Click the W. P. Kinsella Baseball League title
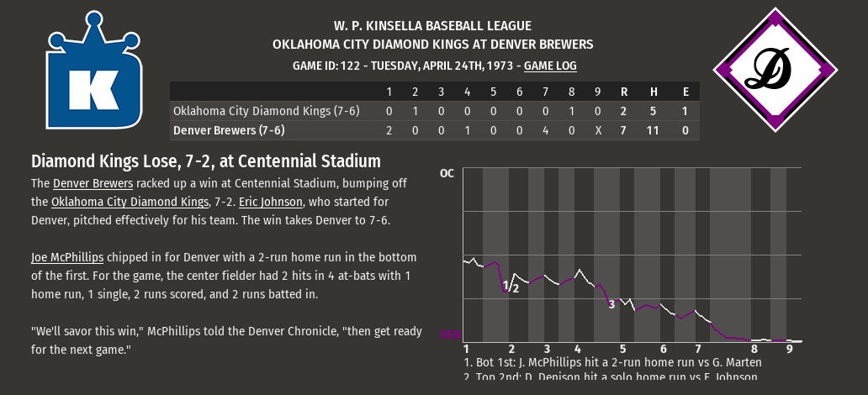Image resolution: width=868 pixels, height=395 pixels. (x=432, y=27)
